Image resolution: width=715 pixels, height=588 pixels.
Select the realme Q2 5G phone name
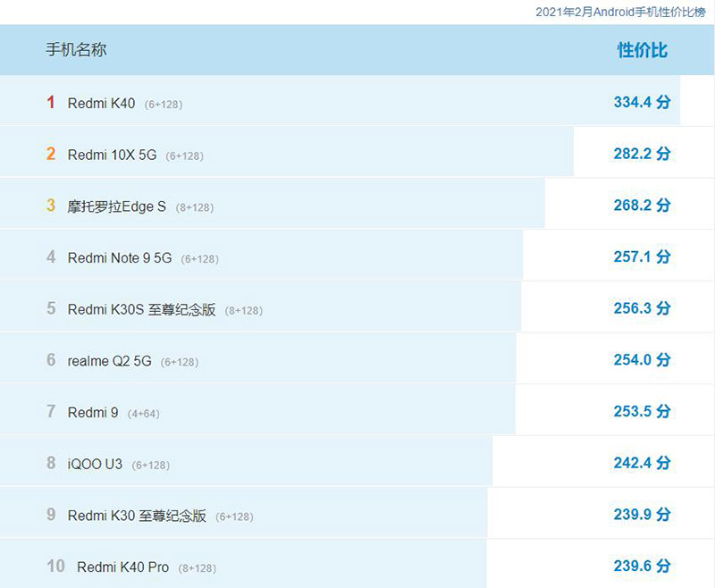[109, 361]
